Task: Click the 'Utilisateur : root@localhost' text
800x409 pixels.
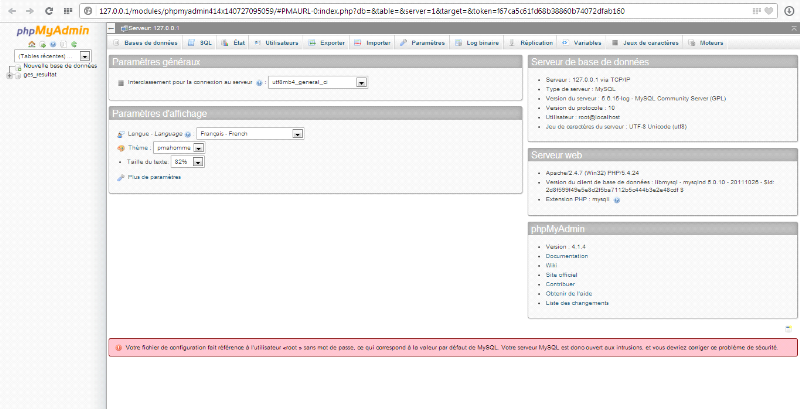Action: click(583, 117)
